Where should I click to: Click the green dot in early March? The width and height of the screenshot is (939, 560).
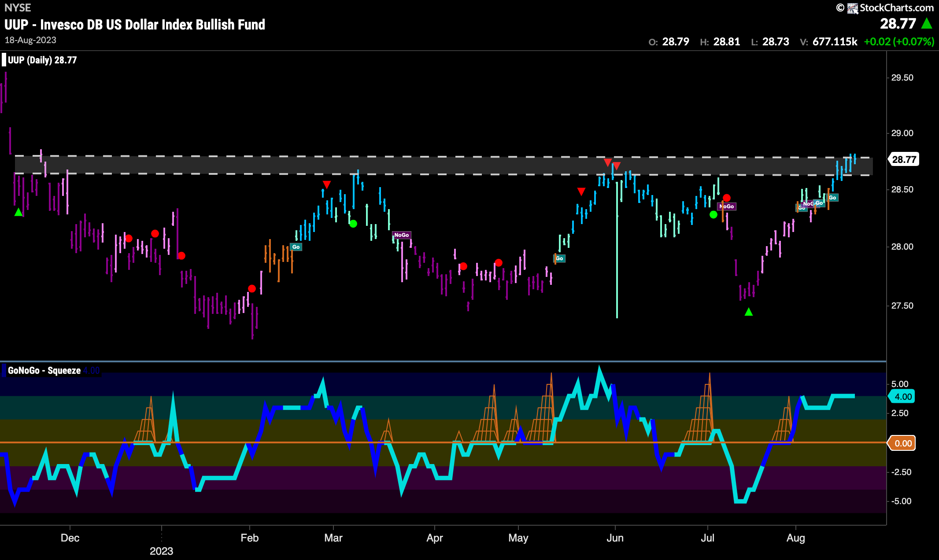353,224
